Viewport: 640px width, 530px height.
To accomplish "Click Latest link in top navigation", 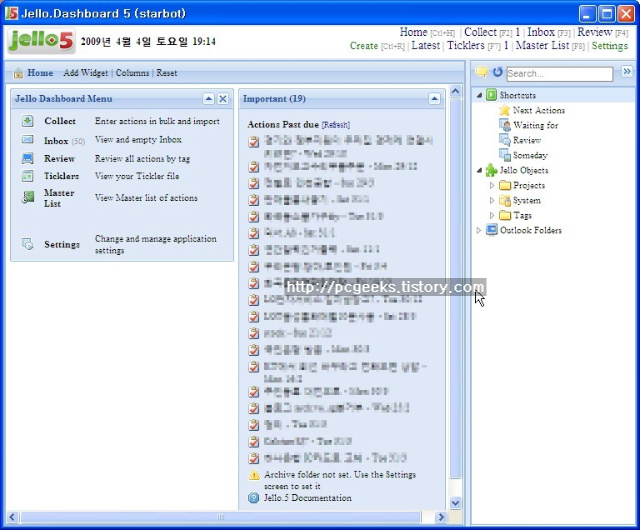I will (426, 45).
